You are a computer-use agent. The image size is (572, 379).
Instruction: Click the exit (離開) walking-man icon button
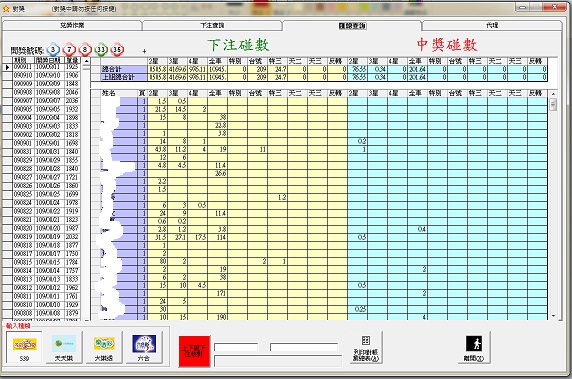coord(474,348)
